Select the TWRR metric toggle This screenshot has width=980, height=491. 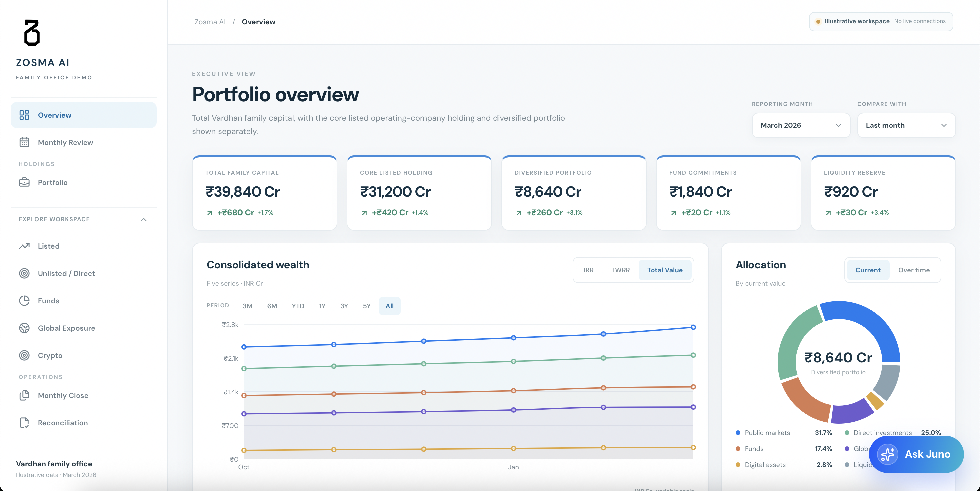pos(620,270)
